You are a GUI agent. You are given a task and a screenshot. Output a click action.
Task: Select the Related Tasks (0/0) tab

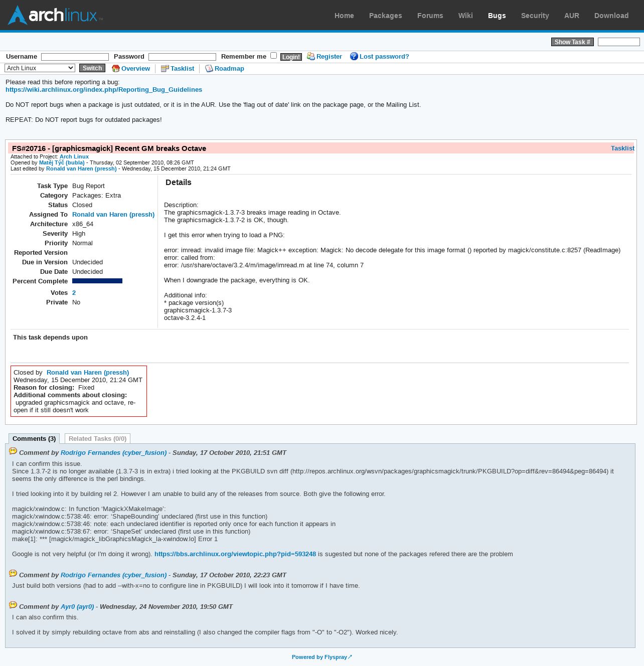[x=97, y=439]
